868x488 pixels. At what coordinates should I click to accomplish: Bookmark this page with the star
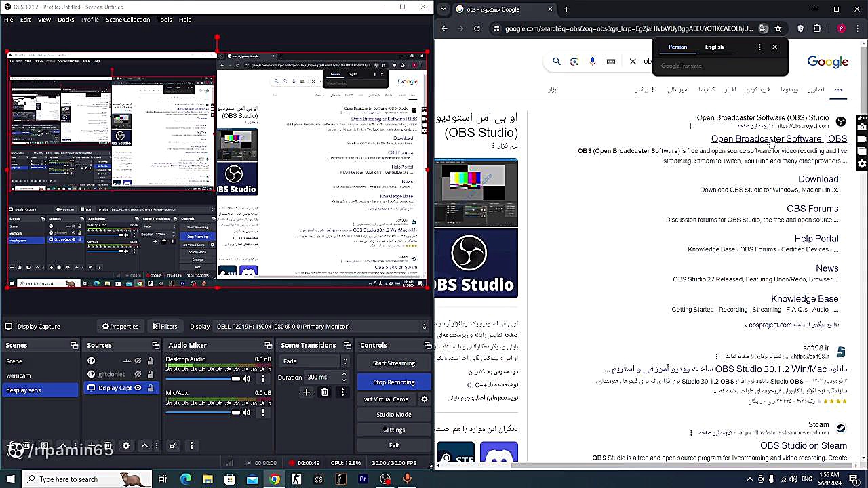778,28
